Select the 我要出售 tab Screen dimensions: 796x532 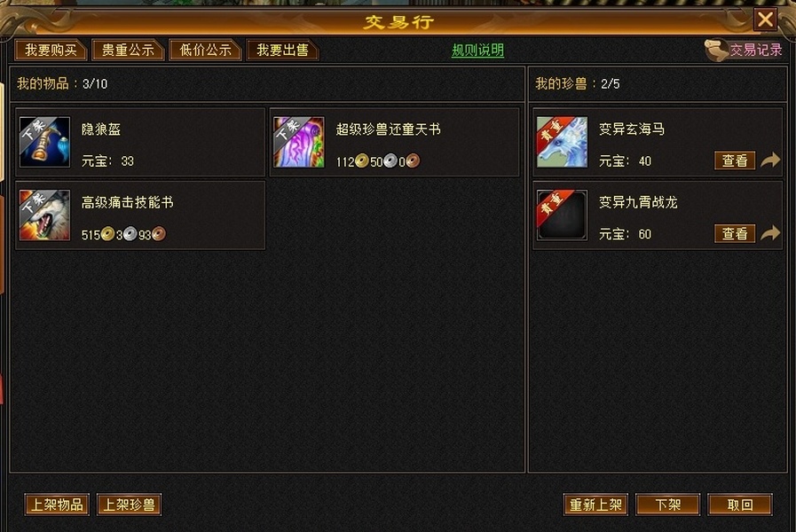[x=282, y=51]
